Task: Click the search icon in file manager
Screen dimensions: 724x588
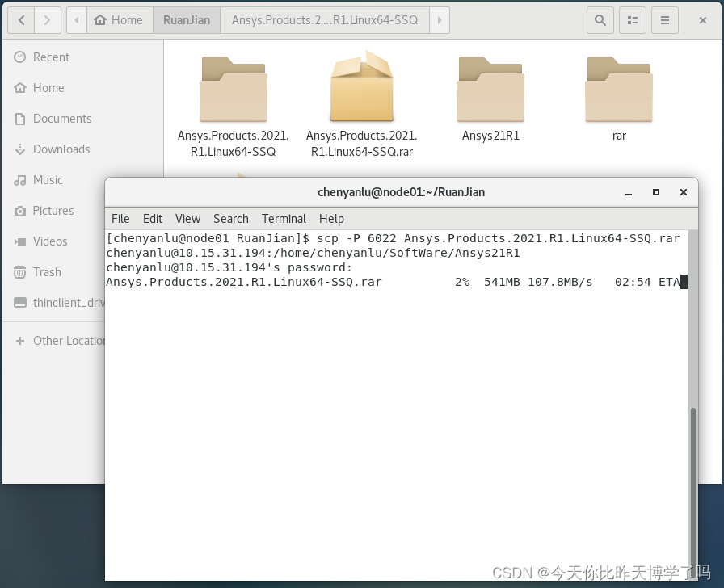Action: [600, 20]
